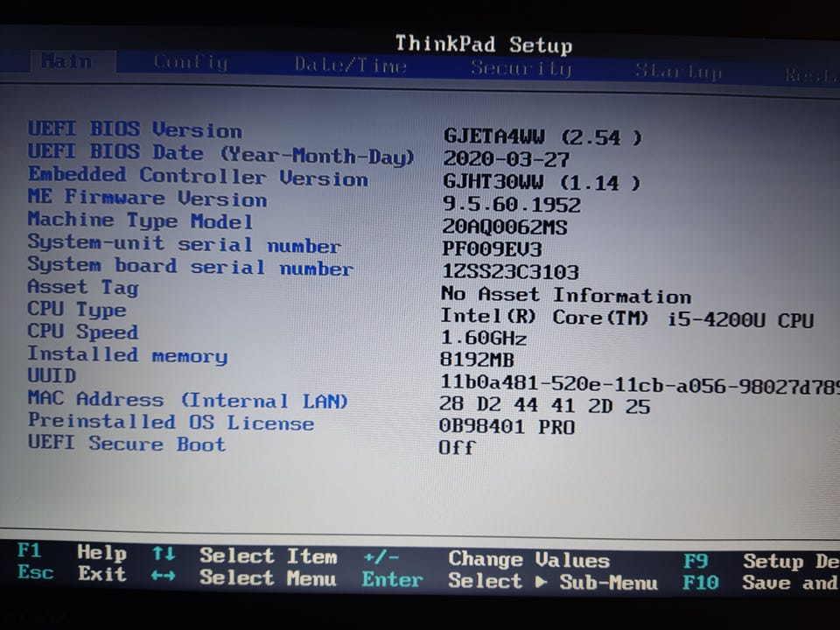Image resolution: width=840 pixels, height=630 pixels.
Task: Select System-unit serial number label
Action: [x=185, y=244]
